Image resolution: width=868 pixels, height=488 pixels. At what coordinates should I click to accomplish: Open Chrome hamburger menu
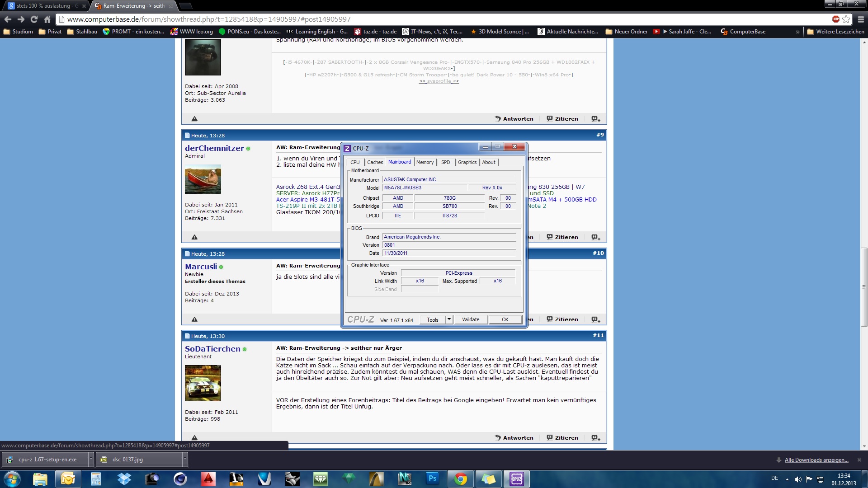point(861,19)
